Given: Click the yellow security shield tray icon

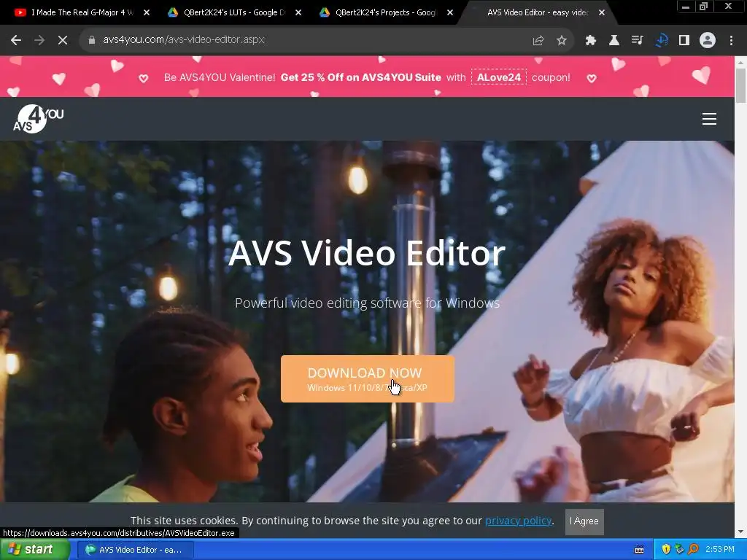Looking at the screenshot, I should (x=666, y=550).
